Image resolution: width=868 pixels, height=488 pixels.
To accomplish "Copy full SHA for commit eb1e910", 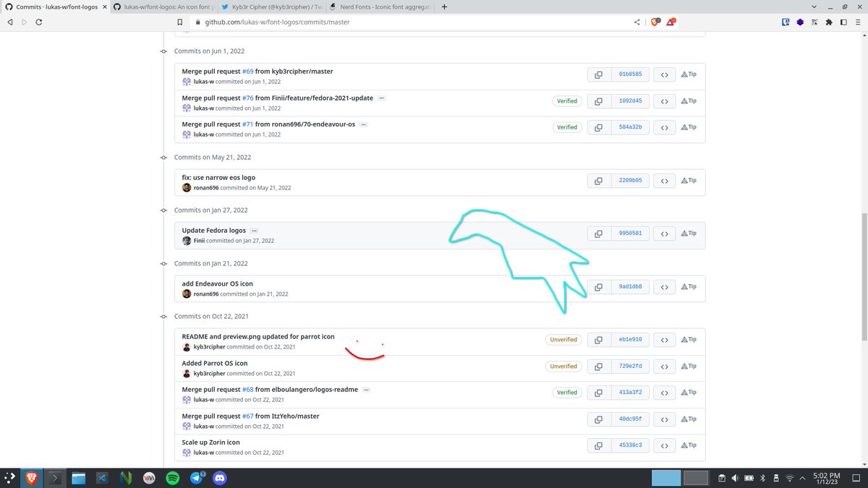I will 599,340.
